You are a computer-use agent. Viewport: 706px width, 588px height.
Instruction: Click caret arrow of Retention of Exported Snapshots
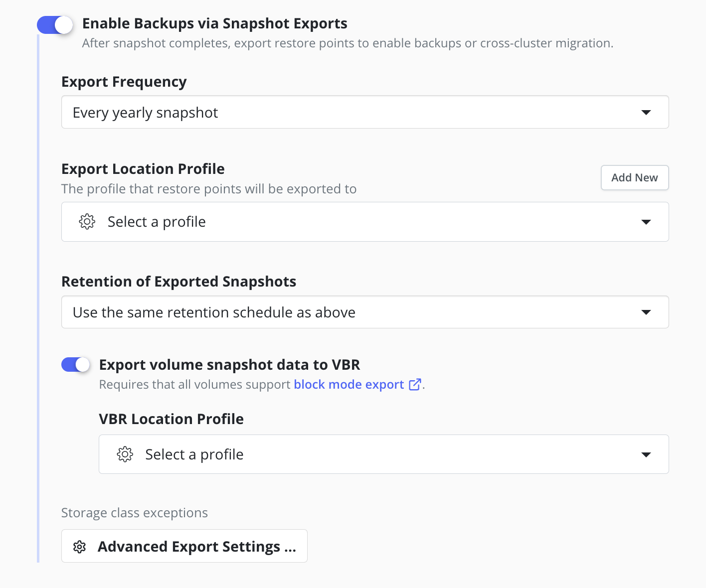click(x=646, y=312)
